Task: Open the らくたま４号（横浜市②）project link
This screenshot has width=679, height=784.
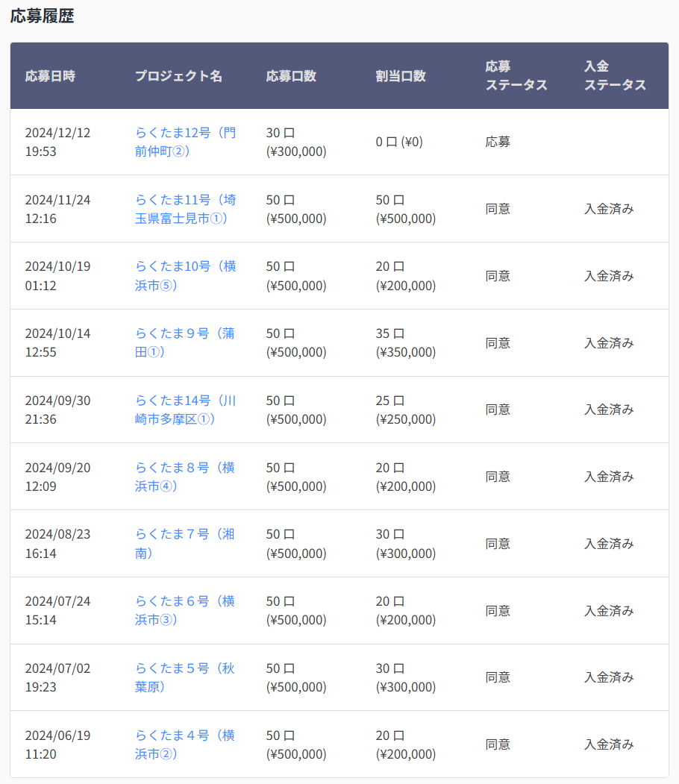Action: coord(184,744)
